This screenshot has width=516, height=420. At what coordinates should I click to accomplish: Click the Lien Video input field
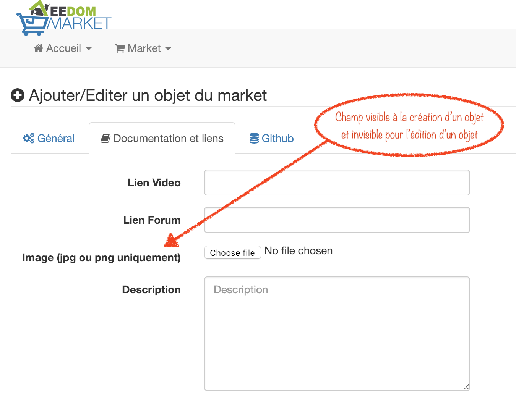pyautogui.click(x=337, y=183)
